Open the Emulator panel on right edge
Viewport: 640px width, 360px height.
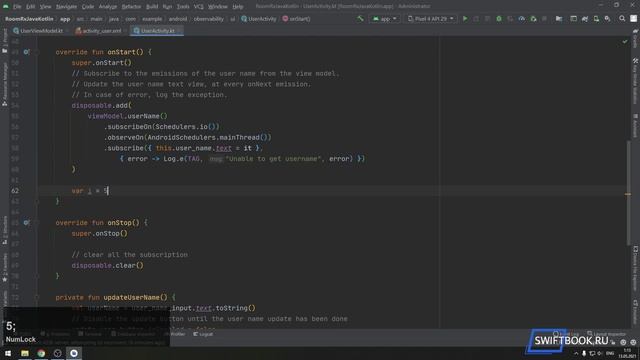[x=635, y=312]
